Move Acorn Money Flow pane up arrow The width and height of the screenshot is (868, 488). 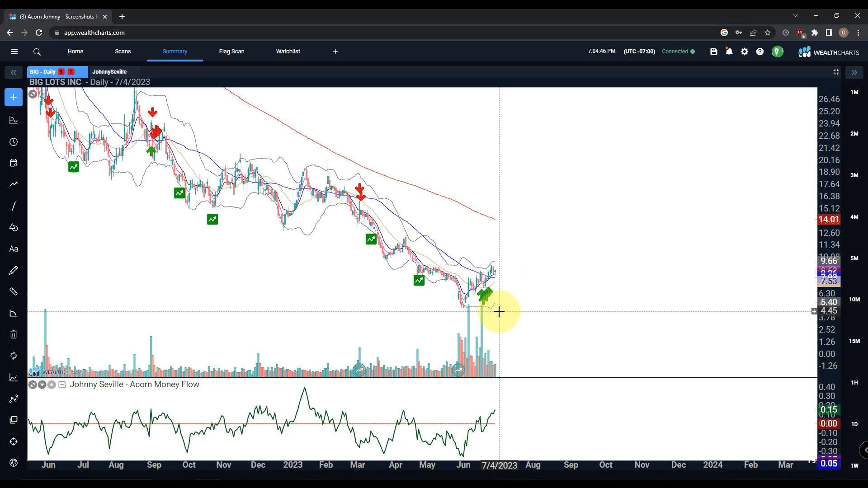[52, 385]
